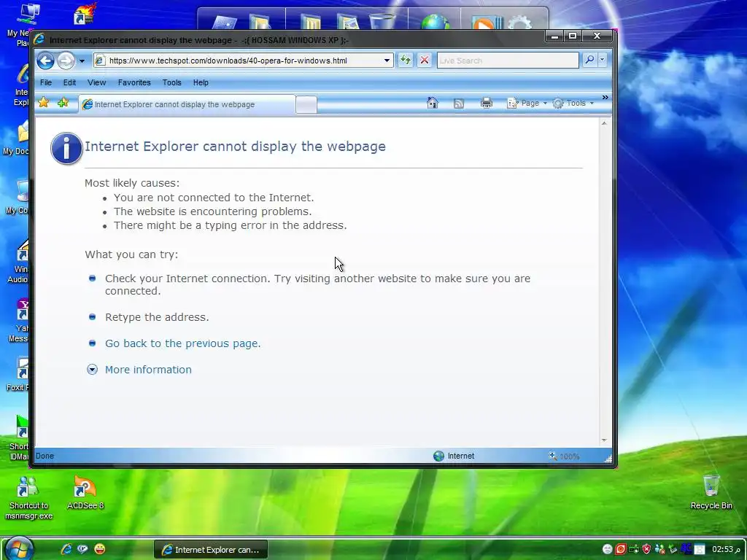Image resolution: width=747 pixels, height=560 pixels.
Task: Click the RSS feeds icon
Action: tap(458, 104)
